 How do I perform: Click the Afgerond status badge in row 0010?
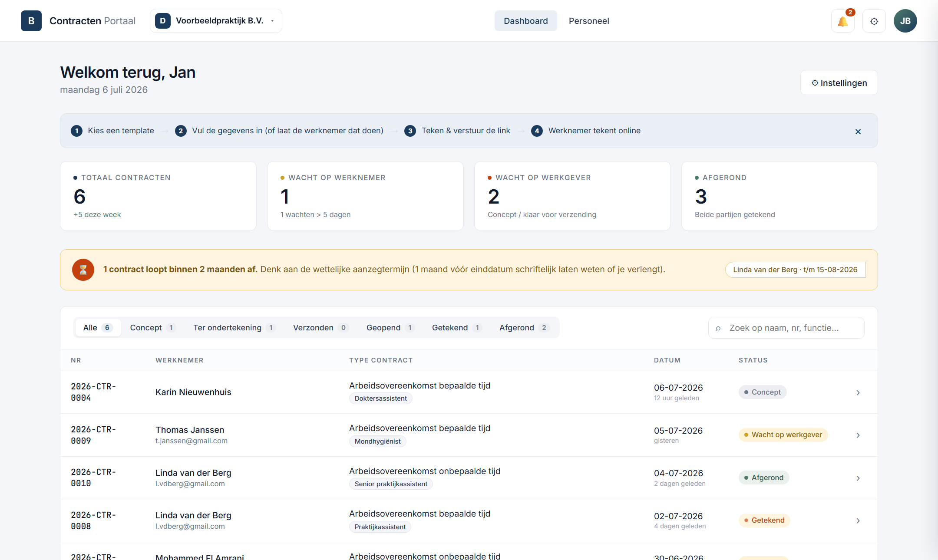point(764,478)
